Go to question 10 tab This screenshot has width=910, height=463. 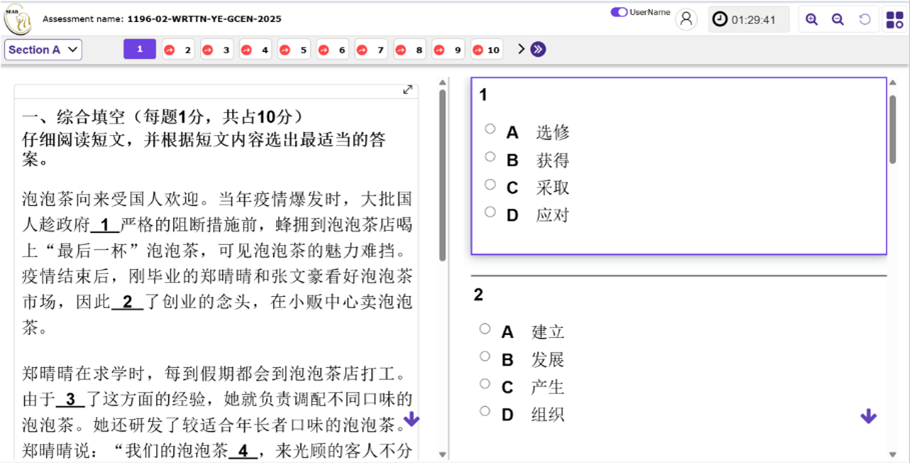pos(487,50)
